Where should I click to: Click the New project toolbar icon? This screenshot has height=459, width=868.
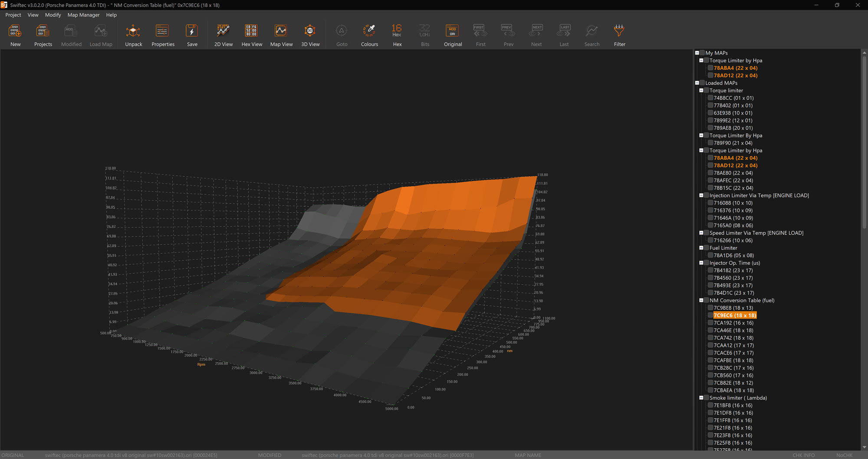[15, 31]
